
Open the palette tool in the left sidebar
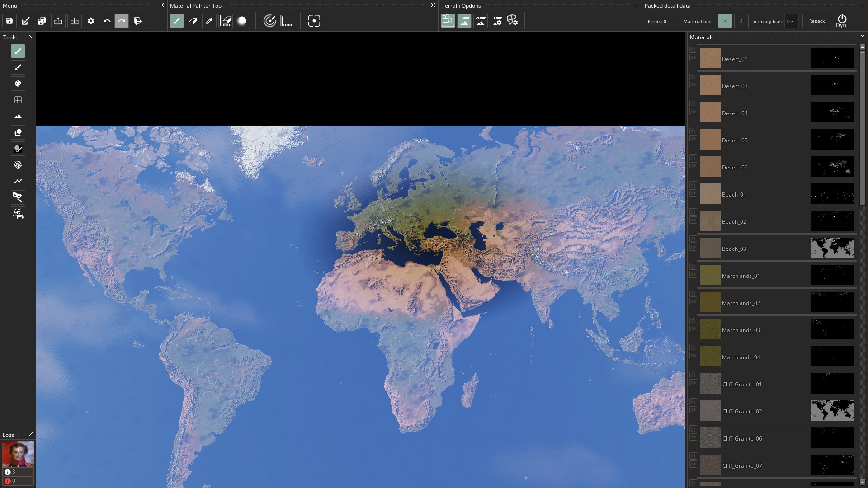click(x=18, y=84)
